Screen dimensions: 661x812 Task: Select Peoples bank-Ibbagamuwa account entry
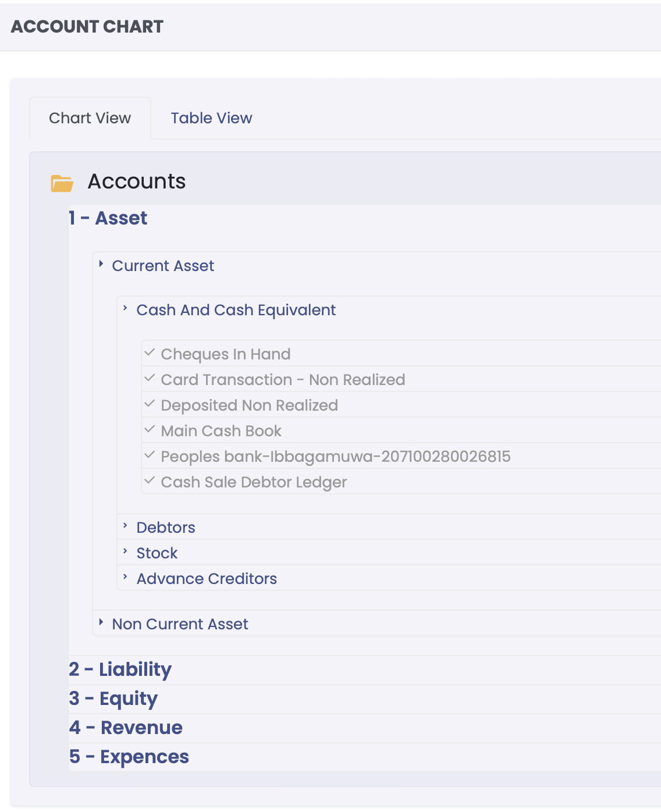[x=335, y=457]
